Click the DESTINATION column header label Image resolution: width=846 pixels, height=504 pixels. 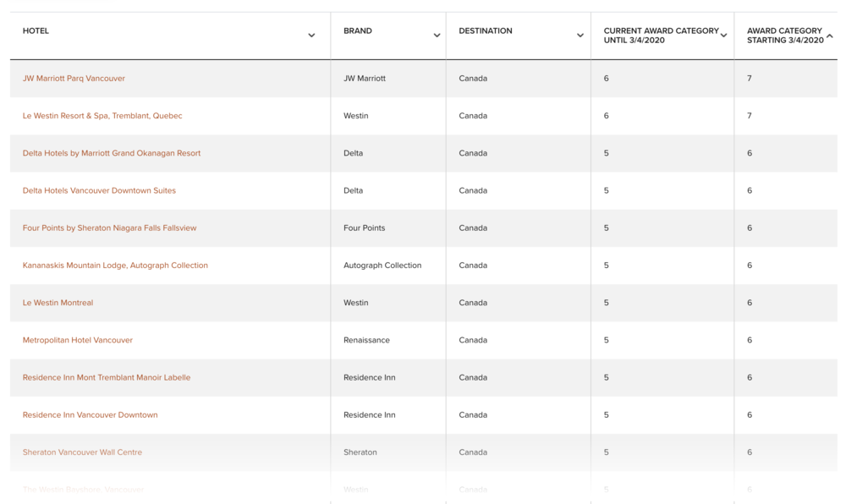[x=486, y=31]
